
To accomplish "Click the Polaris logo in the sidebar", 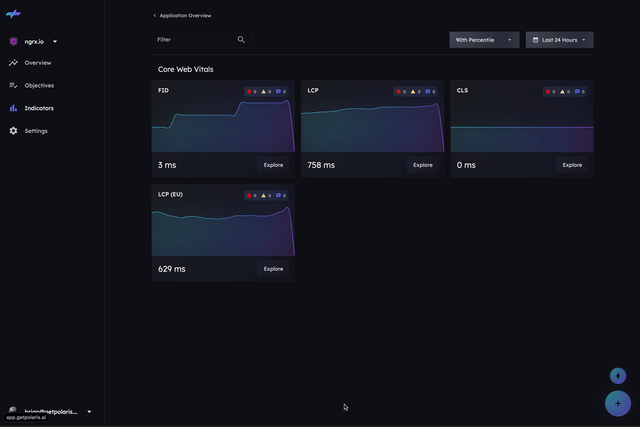I will 15,15.
